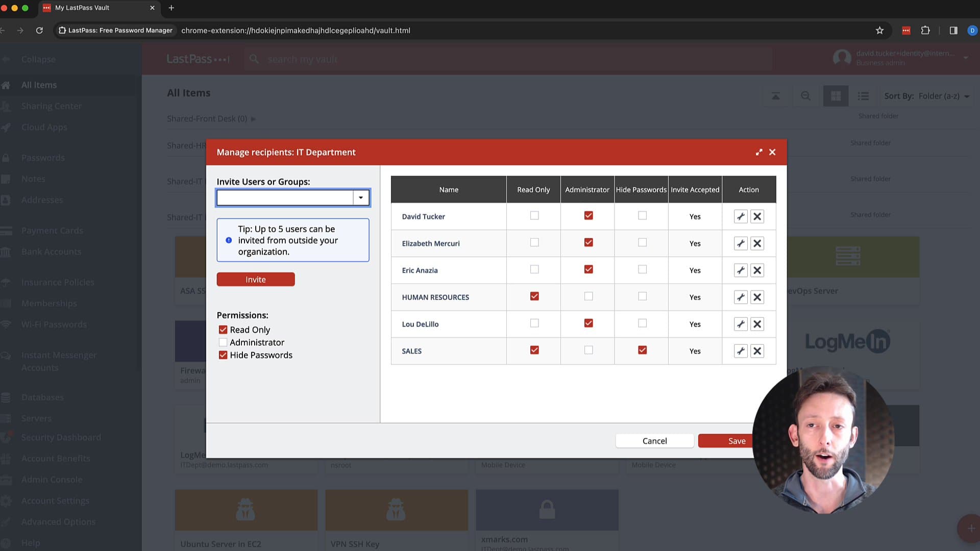This screenshot has width=980, height=551.
Task: Remove HUMAN RESOURCES with the X icon
Action: 757,297
